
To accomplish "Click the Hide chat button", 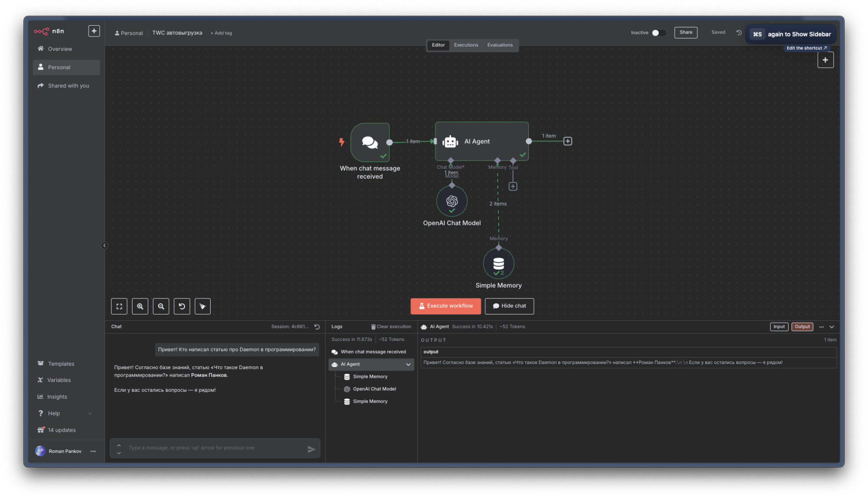I will pos(509,306).
